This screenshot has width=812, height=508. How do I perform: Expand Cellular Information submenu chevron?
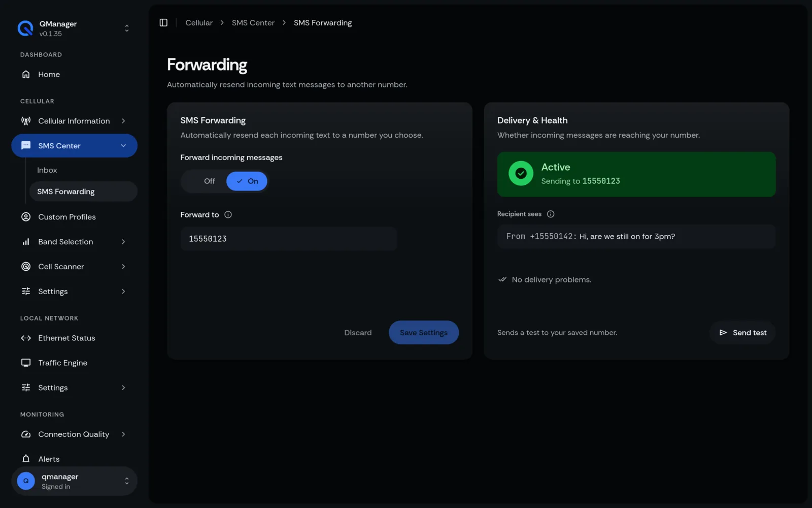point(123,121)
